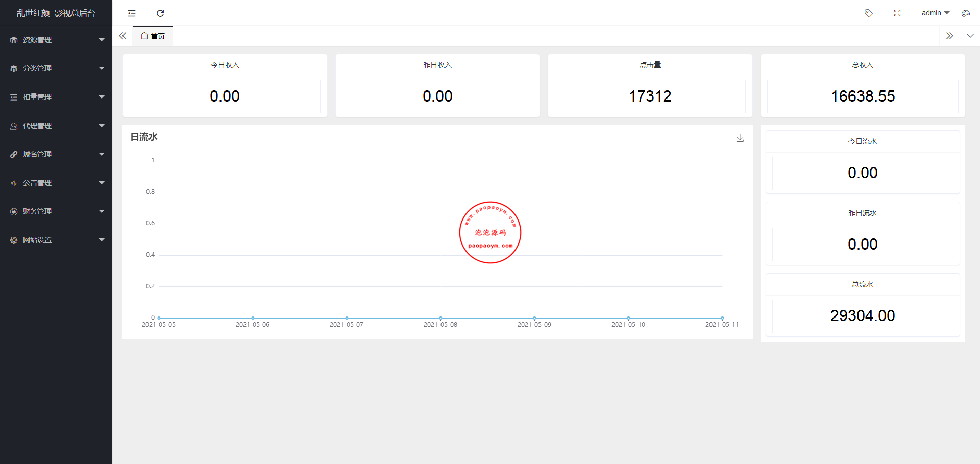Click the 公告管理 speaker icon

14,183
